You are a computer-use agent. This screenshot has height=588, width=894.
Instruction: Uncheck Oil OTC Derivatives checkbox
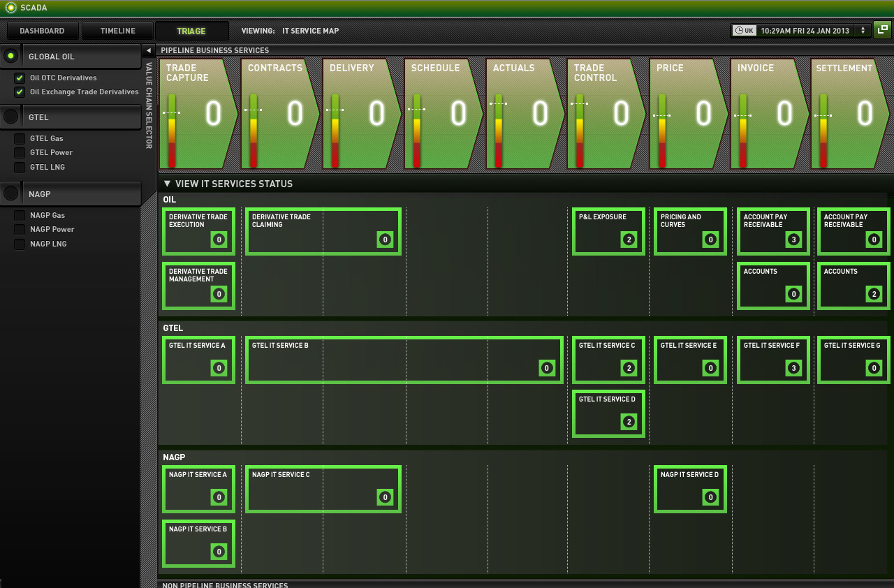[x=20, y=78]
